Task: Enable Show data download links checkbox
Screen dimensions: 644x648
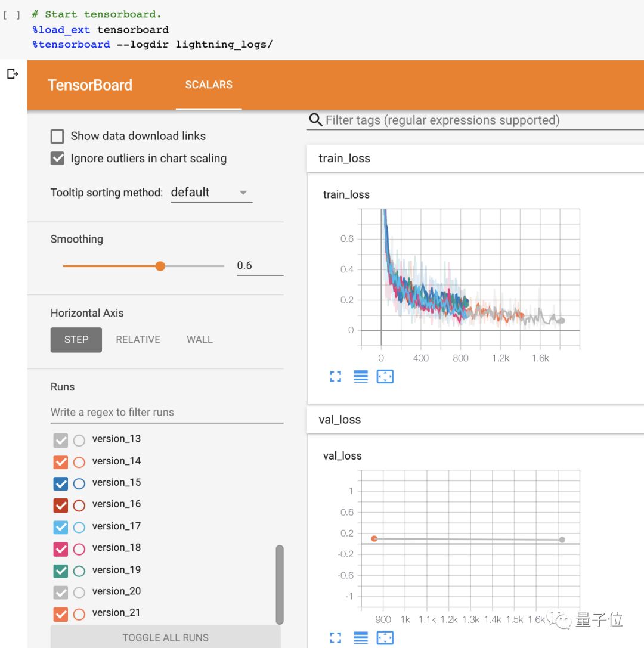Action: 57,137
